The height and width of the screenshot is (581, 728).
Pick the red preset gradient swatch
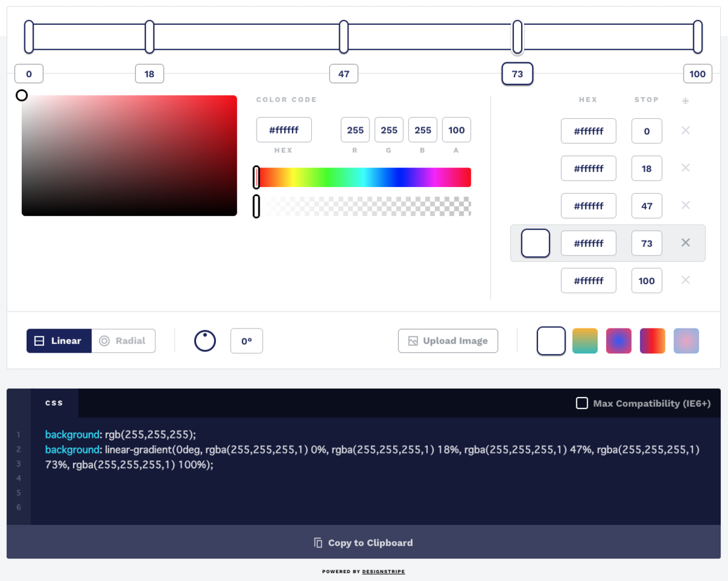652,341
